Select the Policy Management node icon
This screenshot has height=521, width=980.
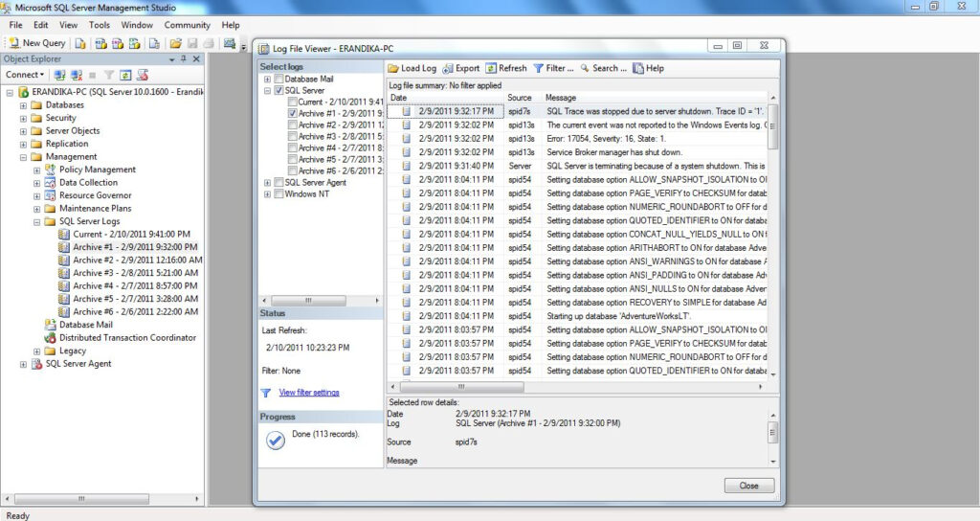pos(50,170)
